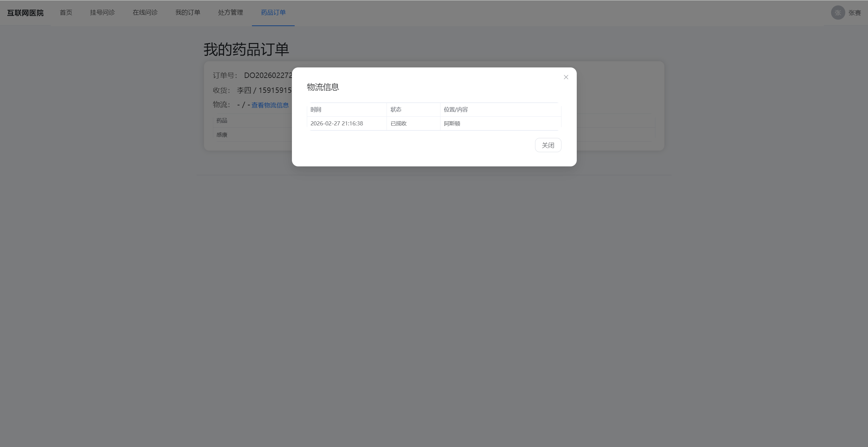This screenshot has height=447, width=868.
Task: Click the 阿斯顿 location cell
Action: click(x=452, y=123)
